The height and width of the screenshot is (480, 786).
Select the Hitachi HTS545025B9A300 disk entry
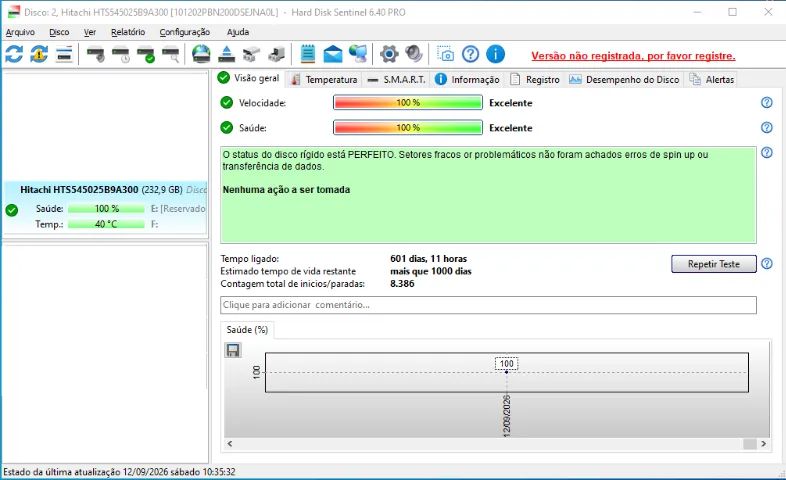(x=105, y=207)
